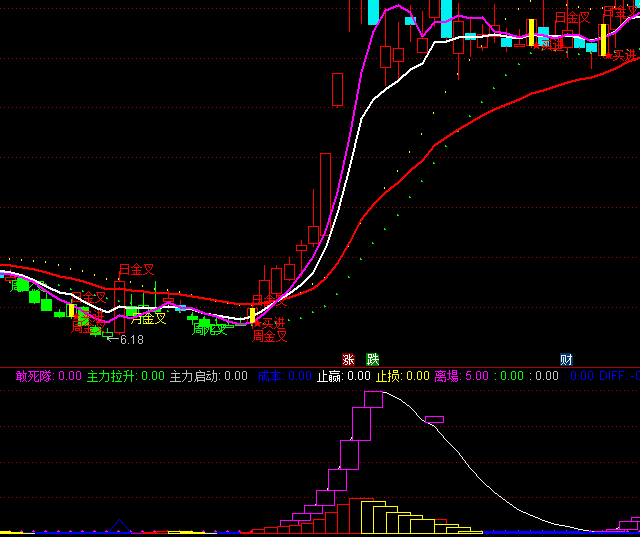Click the magenta rectangle marker on indicator curve
Image resolution: width=640 pixels, height=537 pixels.
434,419
